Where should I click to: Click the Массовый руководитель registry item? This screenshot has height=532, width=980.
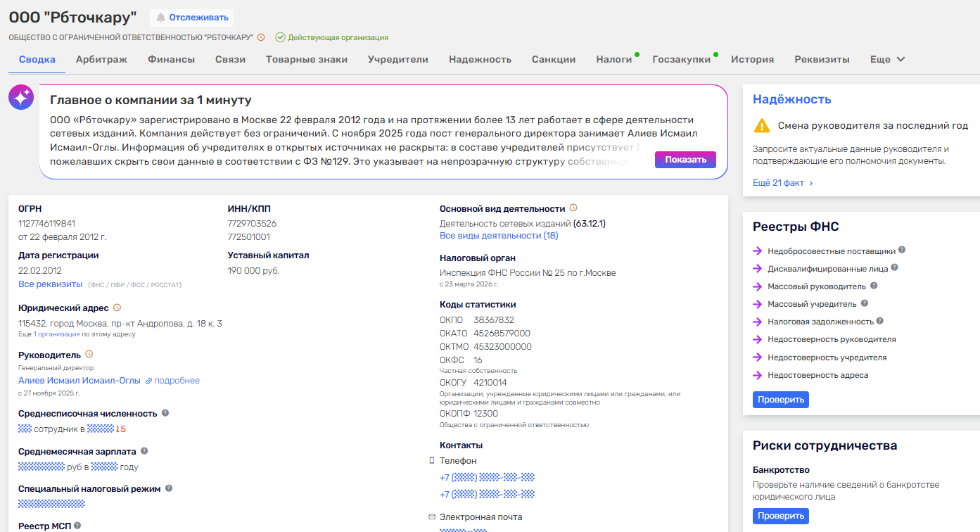point(817,286)
